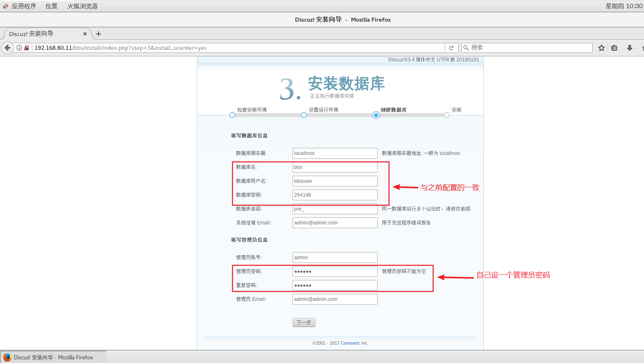Viewport: 644px width, 363px height.
Task: Open the bookmarks list icon
Action: coord(614,48)
